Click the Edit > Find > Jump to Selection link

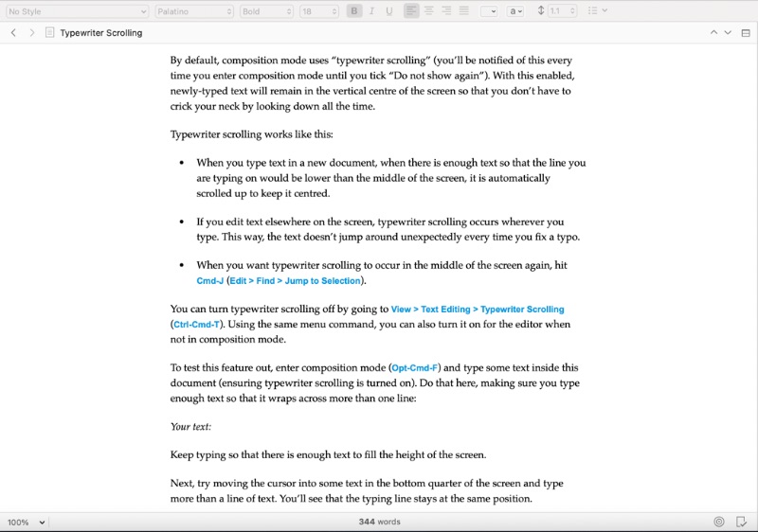(x=295, y=281)
